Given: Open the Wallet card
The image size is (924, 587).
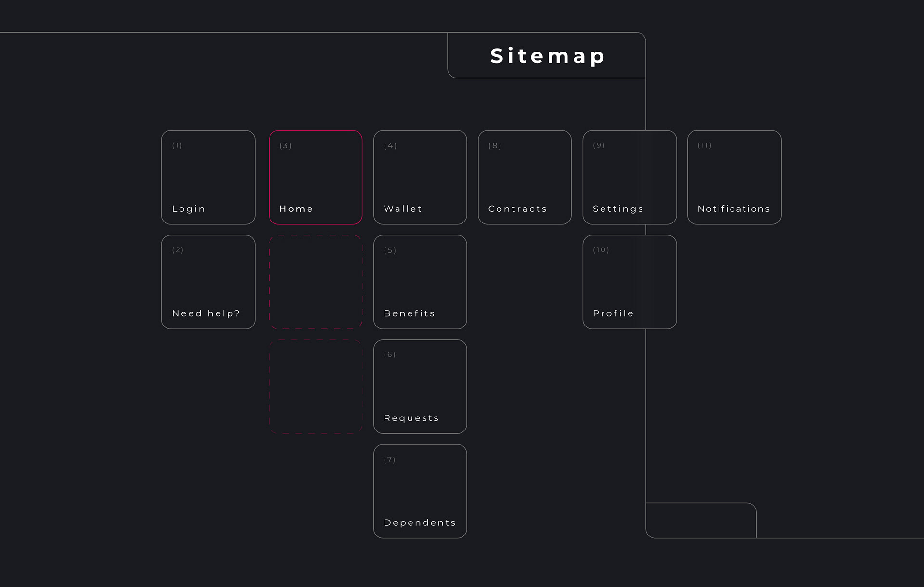Looking at the screenshot, I should click(420, 177).
